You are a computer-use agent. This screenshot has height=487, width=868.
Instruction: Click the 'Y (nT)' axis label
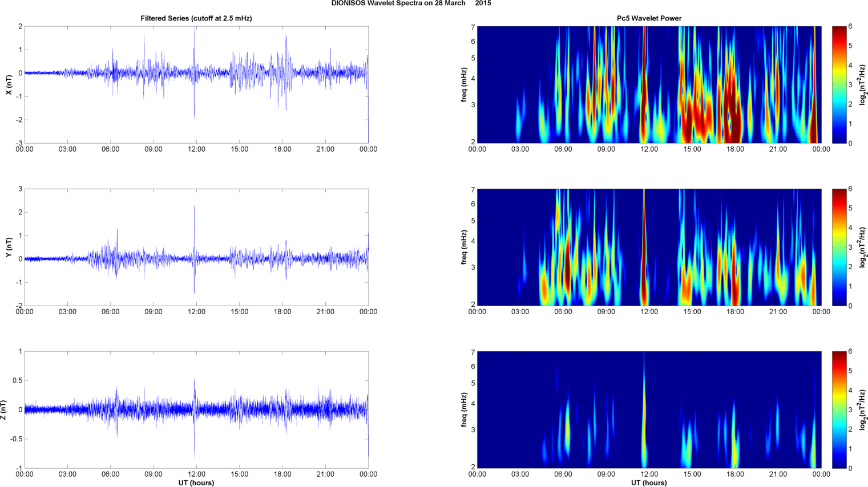9,247
